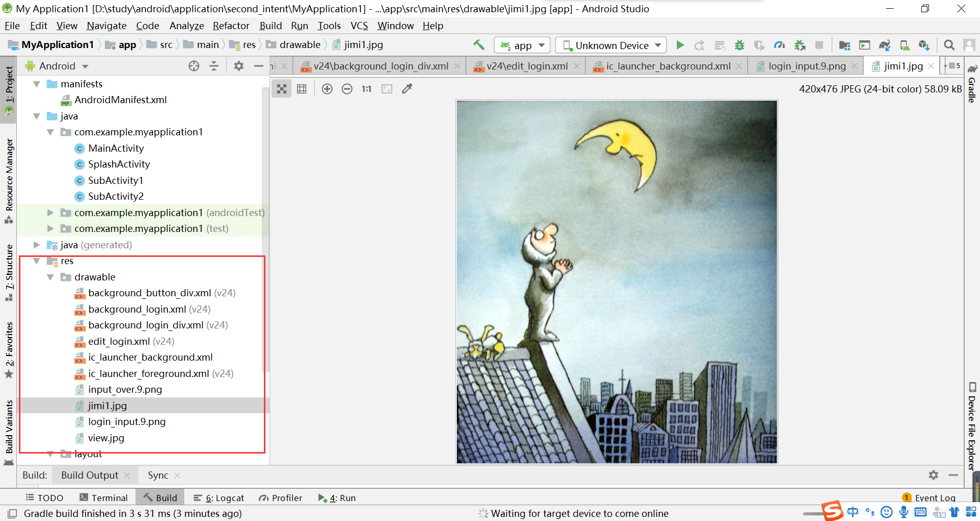Open the File menu

pyautogui.click(x=12, y=26)
